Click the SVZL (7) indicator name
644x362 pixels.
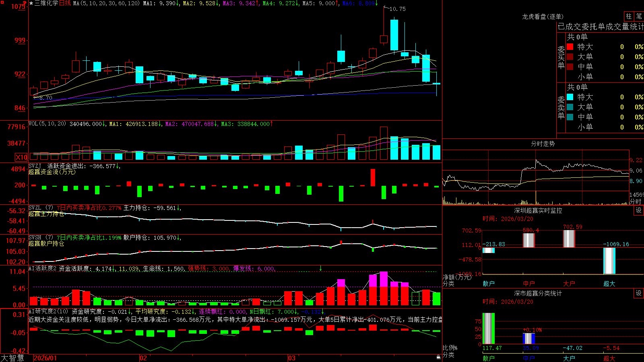coord(41,208)
